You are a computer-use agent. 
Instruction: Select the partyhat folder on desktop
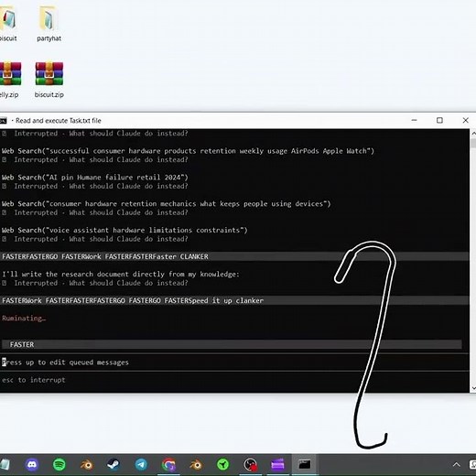tap(49, 24)
